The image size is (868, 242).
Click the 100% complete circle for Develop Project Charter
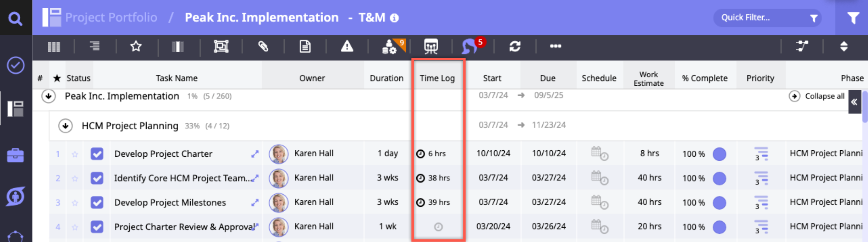point(719,154)
